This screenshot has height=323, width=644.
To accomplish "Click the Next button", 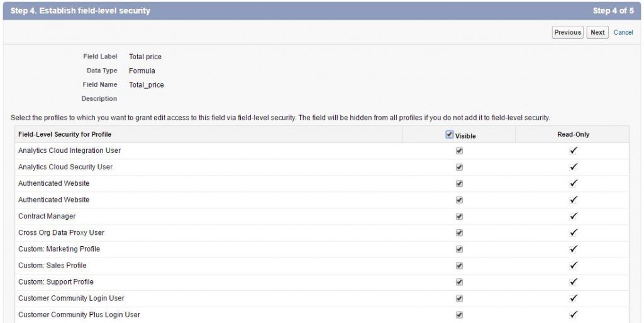I will 597,32.
